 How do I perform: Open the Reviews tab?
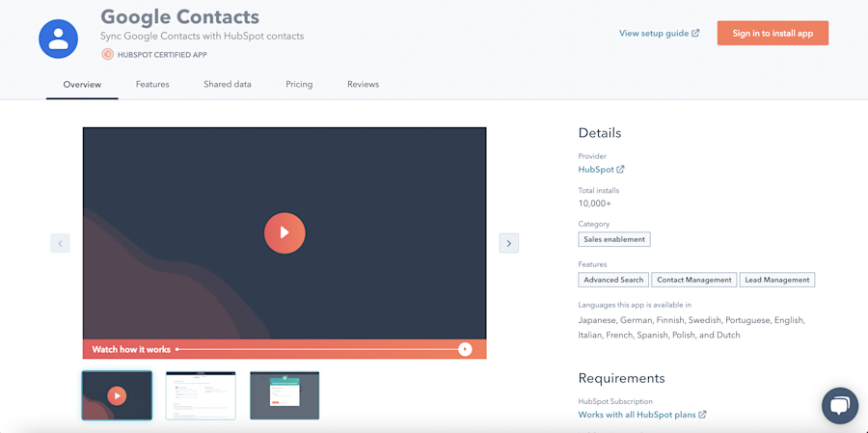point(364,85)
